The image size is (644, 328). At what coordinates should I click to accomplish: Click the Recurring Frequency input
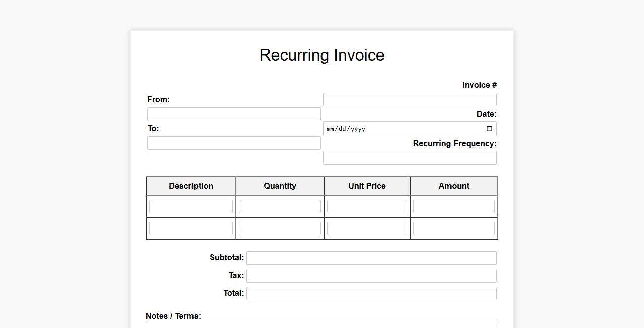coord(409,157)
